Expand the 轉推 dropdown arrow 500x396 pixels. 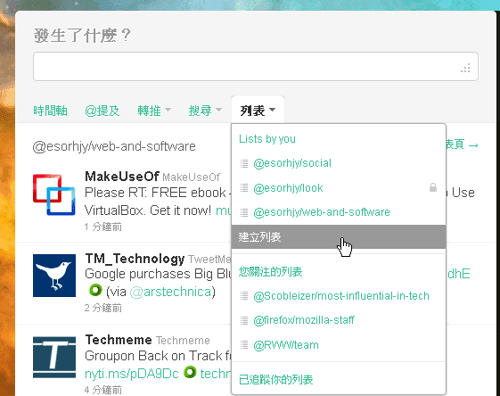pyautogui.click(x=168, y=109)
